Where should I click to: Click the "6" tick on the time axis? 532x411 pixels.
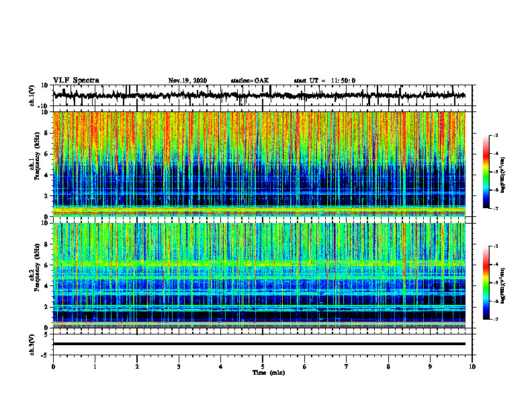[305, 367]
